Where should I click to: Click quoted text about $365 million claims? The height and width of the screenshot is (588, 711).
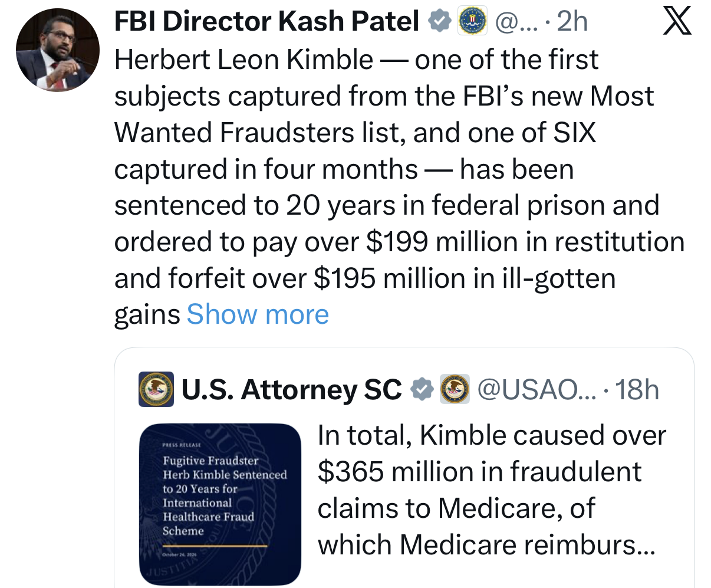pos(492,490)
